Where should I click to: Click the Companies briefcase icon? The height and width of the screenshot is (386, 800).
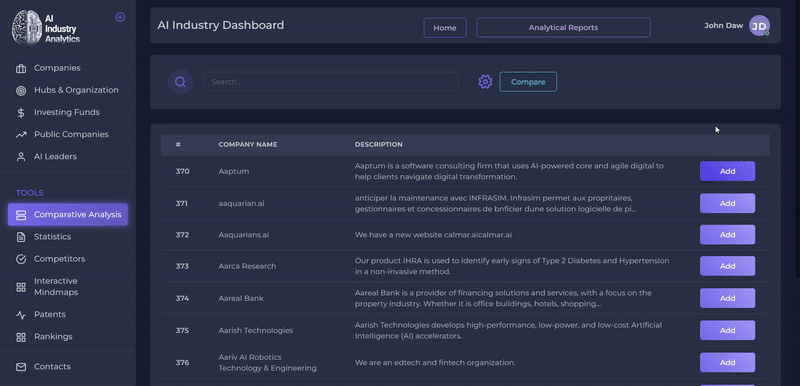click(x=21, y=68)
